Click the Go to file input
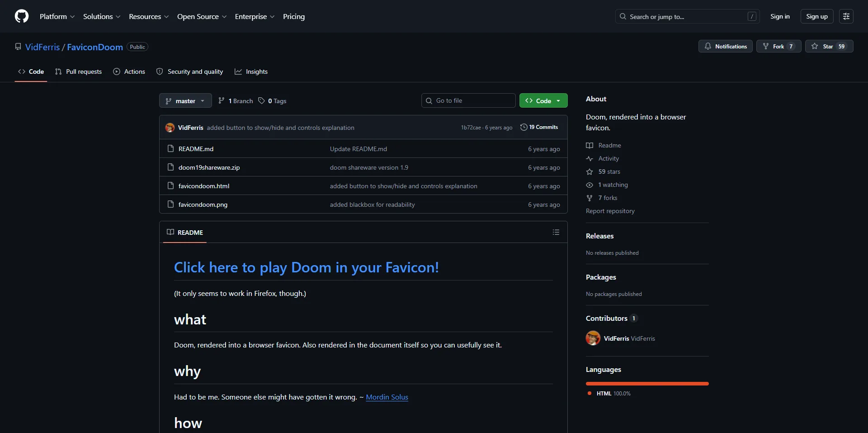 click(468, 100)
